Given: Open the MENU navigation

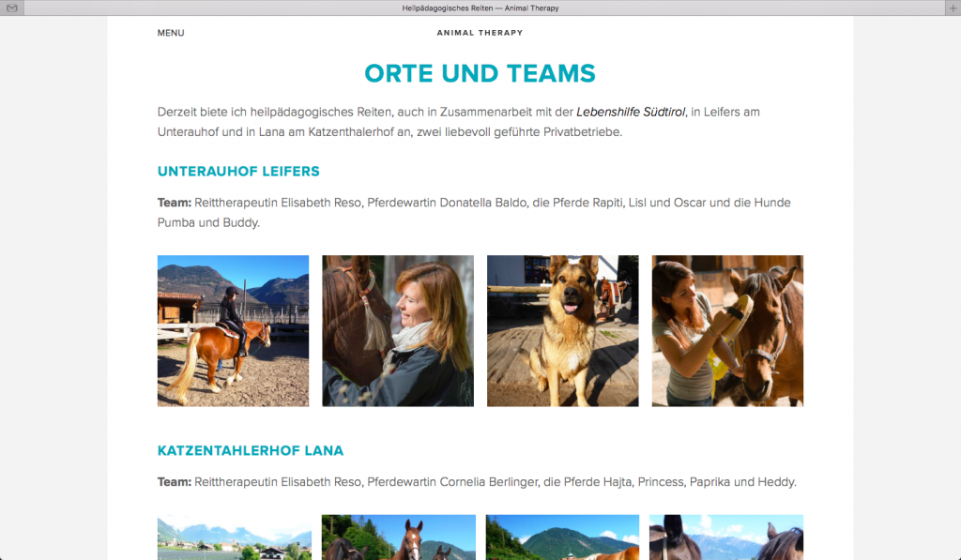Looking at the screenshot, I should click(171, 33).
